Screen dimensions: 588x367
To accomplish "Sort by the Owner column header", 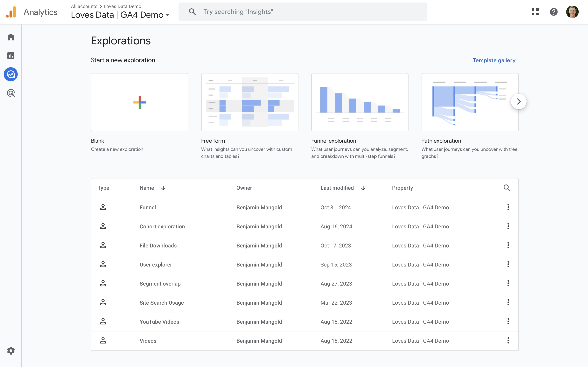I will pos(244,188).
